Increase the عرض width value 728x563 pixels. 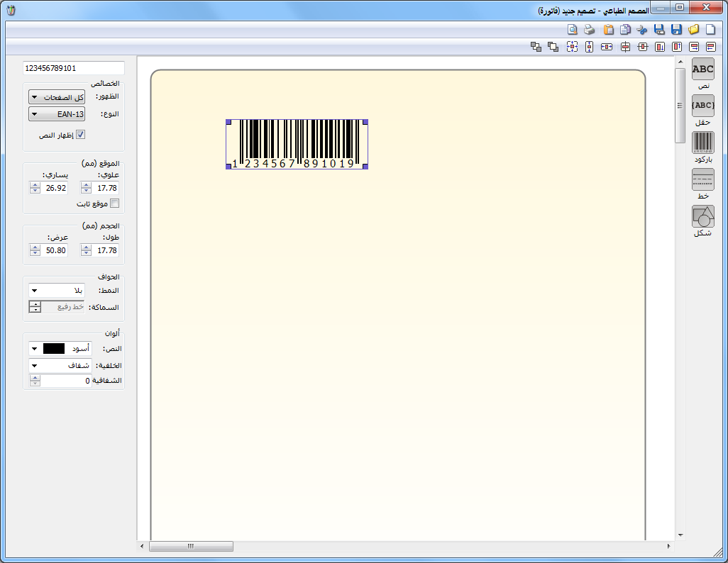(x=35, y=247)
